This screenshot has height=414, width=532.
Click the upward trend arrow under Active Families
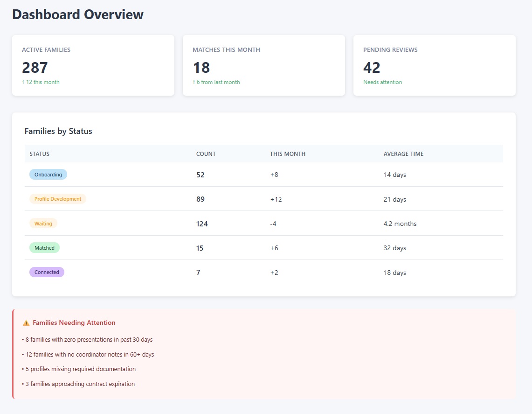pos(24,82)
